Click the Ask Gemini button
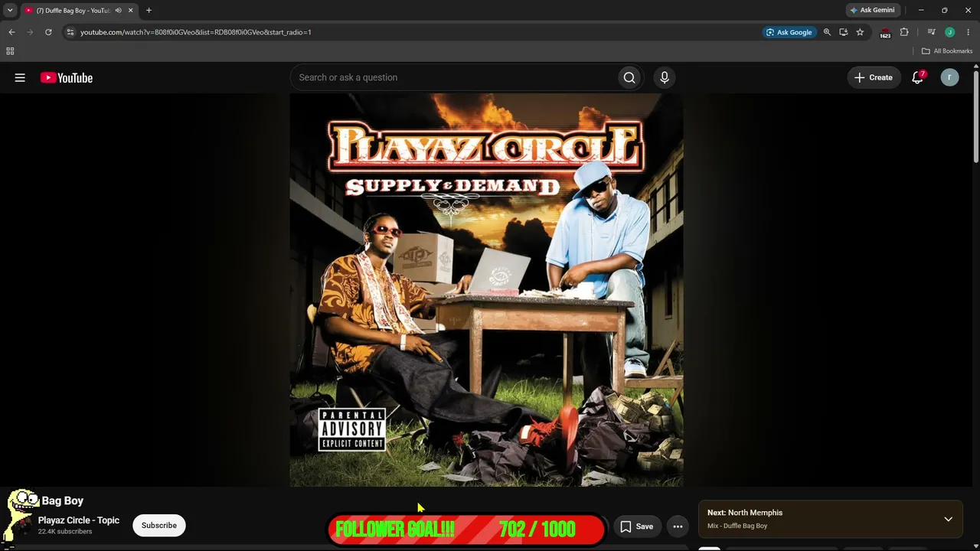 (x=871, y=11)
